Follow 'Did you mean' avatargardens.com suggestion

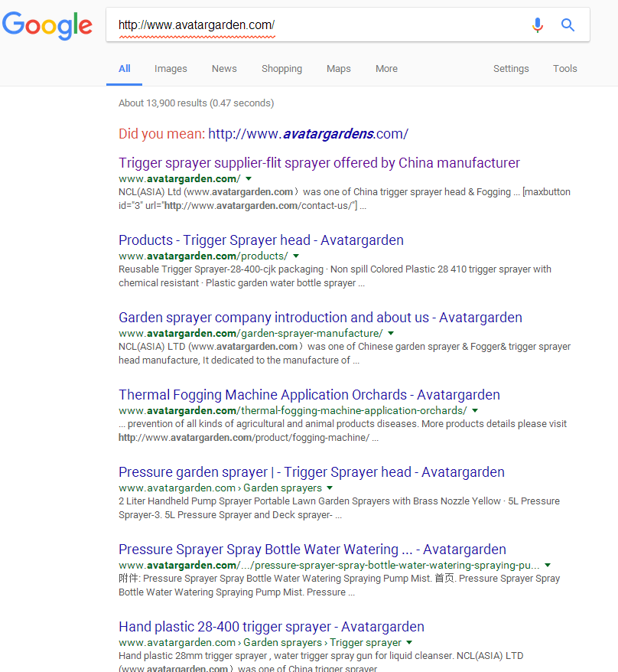[308, 134]
